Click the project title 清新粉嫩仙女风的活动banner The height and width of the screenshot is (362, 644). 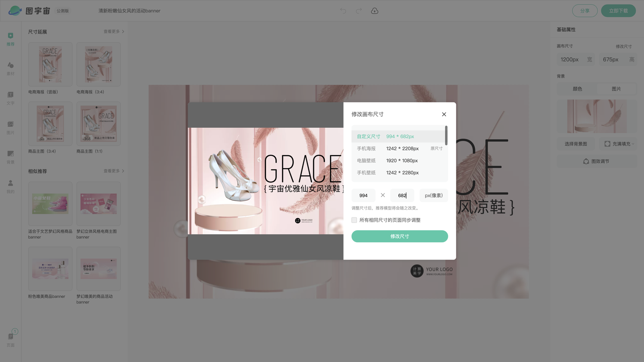(x=129, y=11)
